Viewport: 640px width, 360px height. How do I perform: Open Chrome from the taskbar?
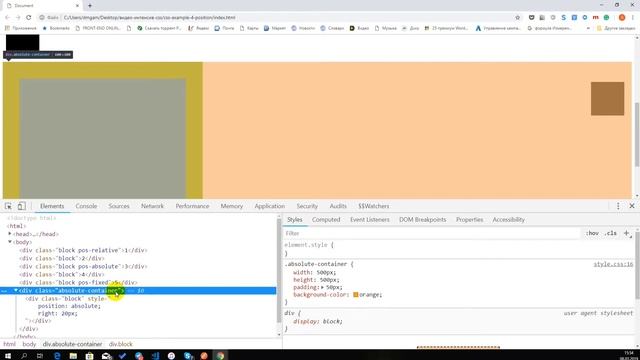coord(220,356)
